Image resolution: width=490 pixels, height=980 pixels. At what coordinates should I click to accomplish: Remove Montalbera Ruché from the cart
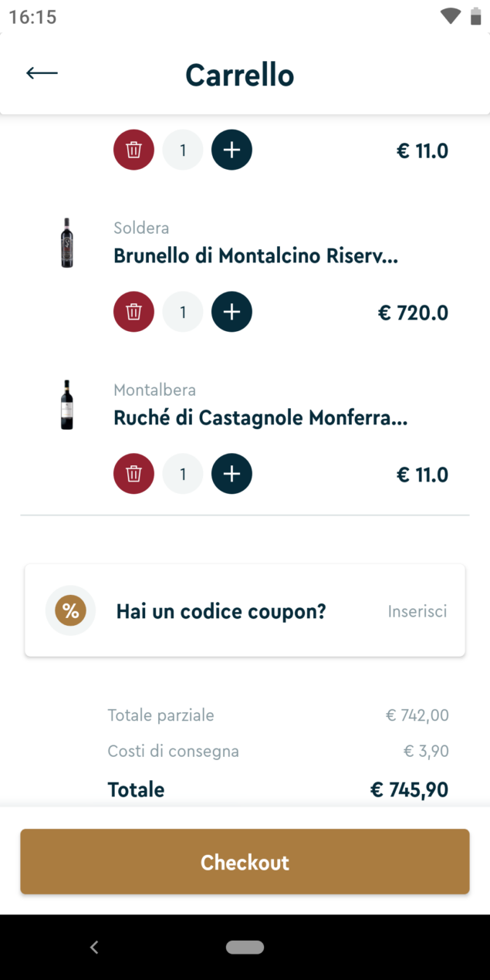coord(134,474)
